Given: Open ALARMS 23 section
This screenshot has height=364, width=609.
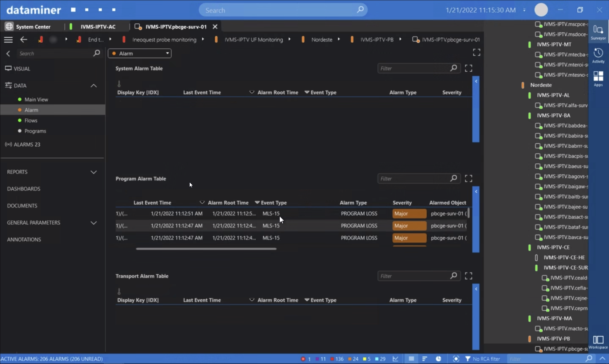Looking at the screenshot, I should click(x=23, y=144).
